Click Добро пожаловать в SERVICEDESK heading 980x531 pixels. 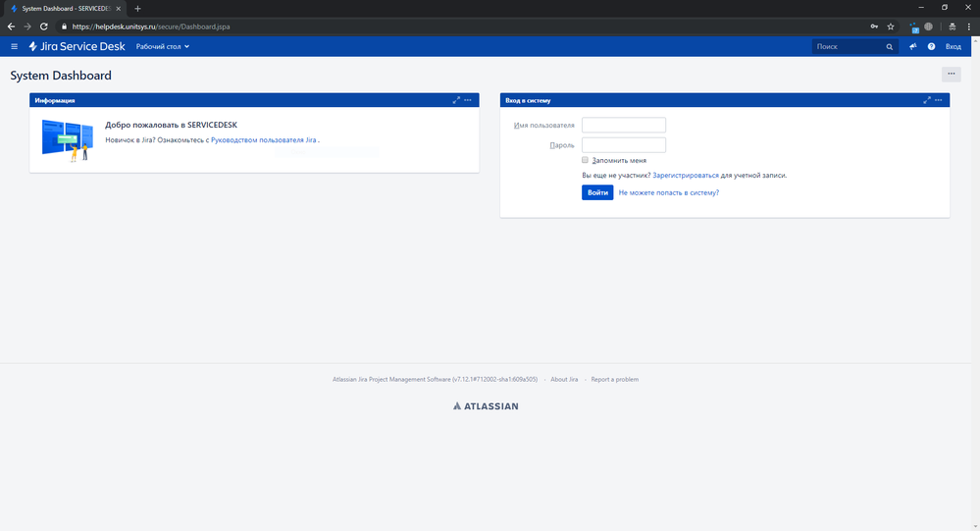coord(172,125)
